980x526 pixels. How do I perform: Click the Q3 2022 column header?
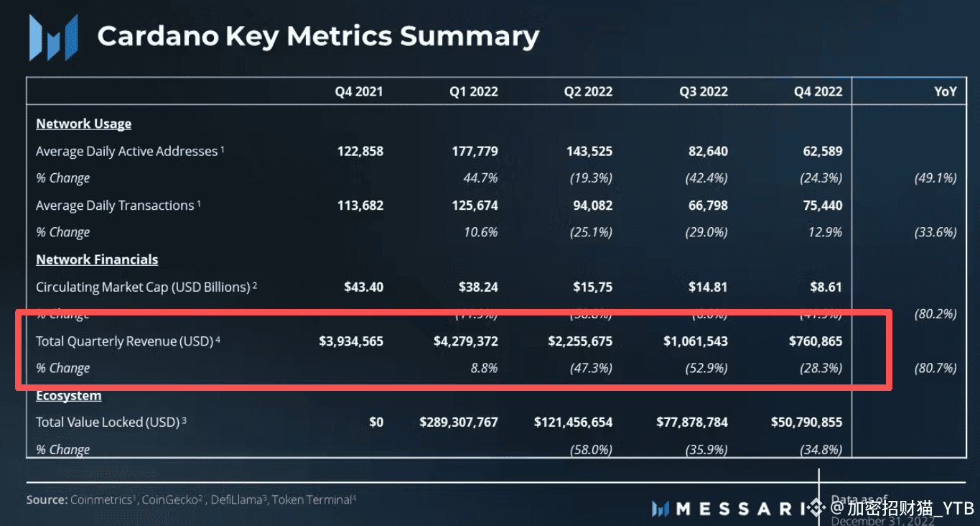click(x=704, y=91)
